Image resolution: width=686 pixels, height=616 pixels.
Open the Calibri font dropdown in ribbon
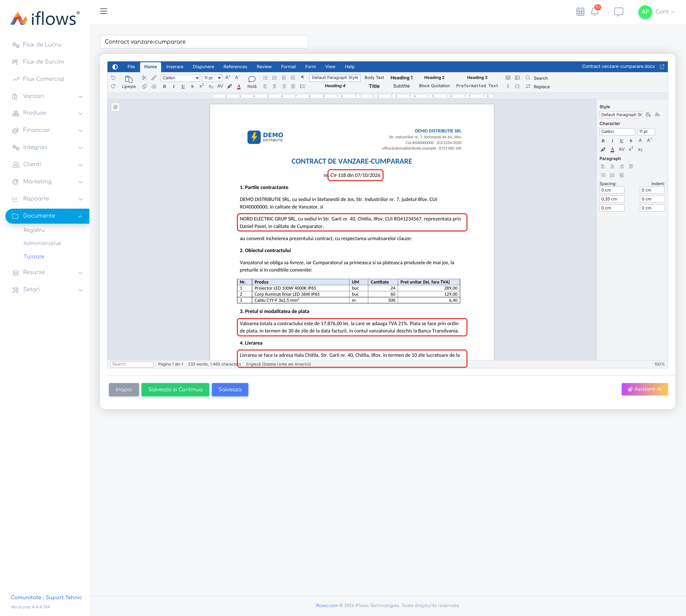click(x=180, y=78)
